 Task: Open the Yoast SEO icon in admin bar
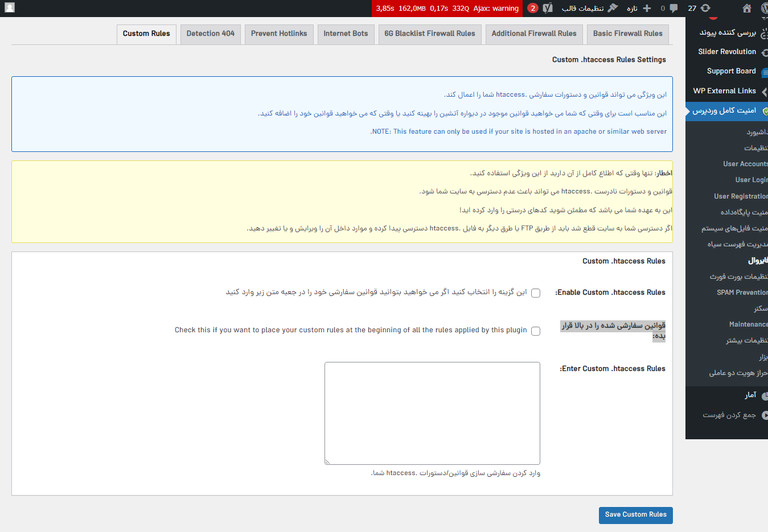pos(548,8)
